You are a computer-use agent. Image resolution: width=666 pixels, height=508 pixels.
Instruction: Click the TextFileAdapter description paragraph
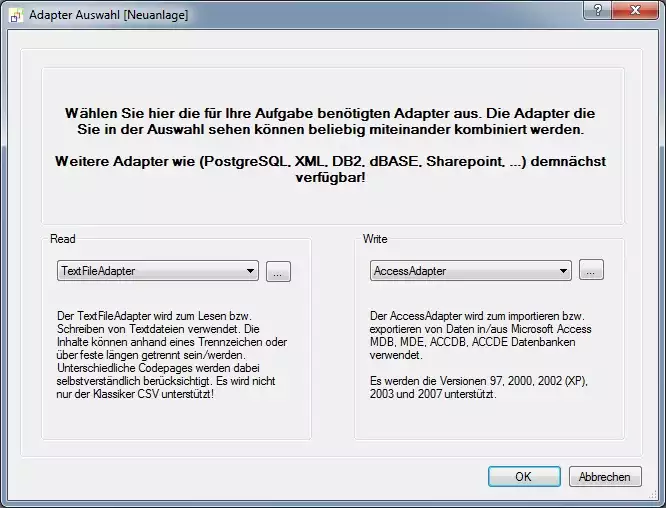click(x=172, y=355)
